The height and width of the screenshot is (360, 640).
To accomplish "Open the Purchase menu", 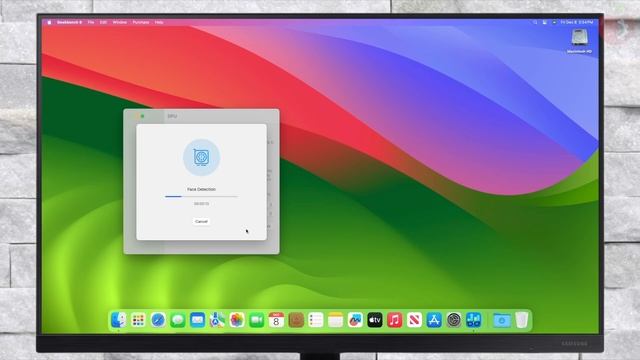I will (141, 22).
